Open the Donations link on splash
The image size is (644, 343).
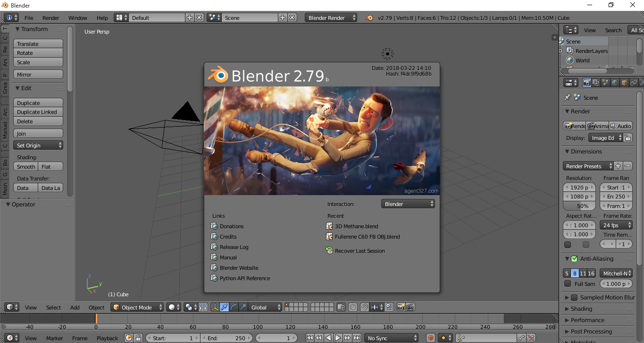click(227, 226)
